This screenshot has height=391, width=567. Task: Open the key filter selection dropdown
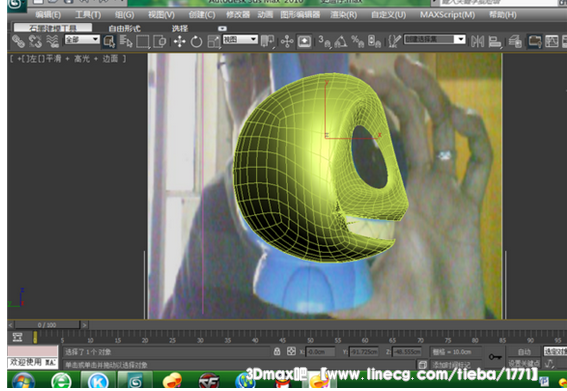point(555,351)
